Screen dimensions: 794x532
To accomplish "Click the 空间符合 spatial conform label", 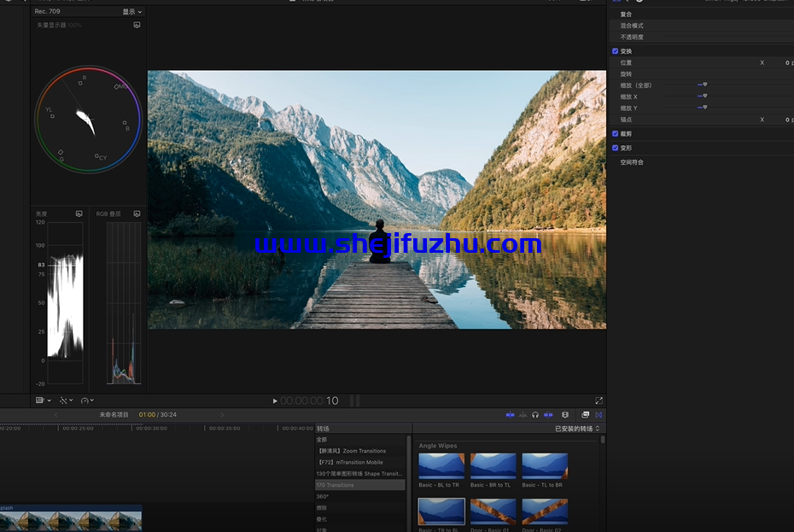I will tap(632, 162).
